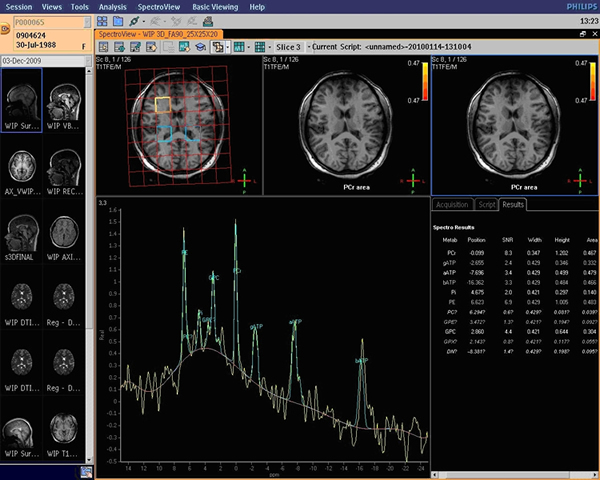Click the second SpectroView toolbar icon
This screenshot has height=480, width=600.
[x=120, y=47]
